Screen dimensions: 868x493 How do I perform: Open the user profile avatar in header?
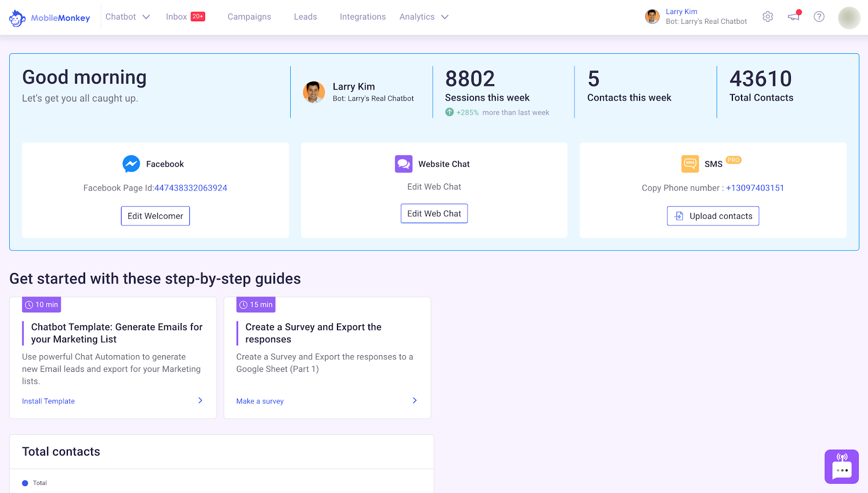849,18
